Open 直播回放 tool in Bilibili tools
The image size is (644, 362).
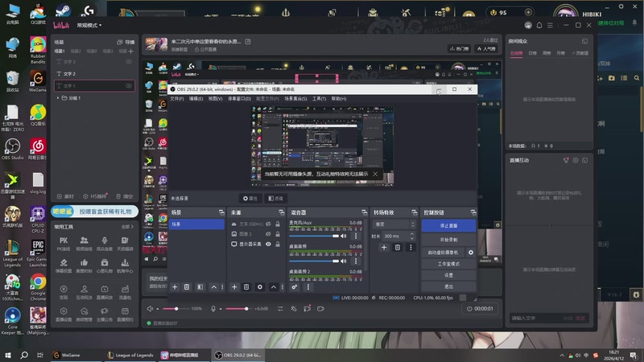coord(105,292)
